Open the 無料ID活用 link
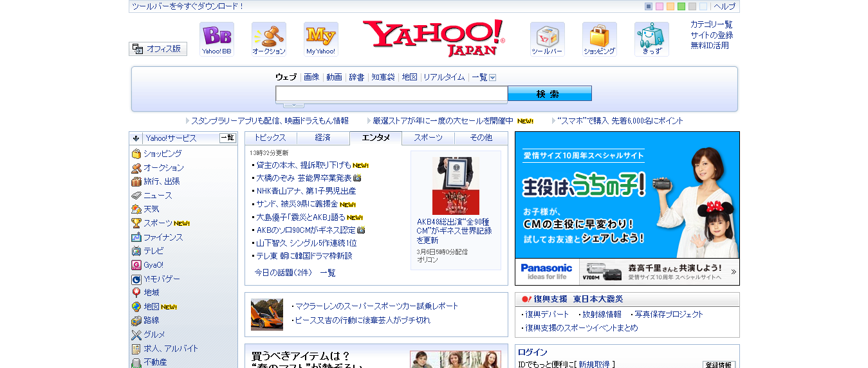 coord(710,46)
